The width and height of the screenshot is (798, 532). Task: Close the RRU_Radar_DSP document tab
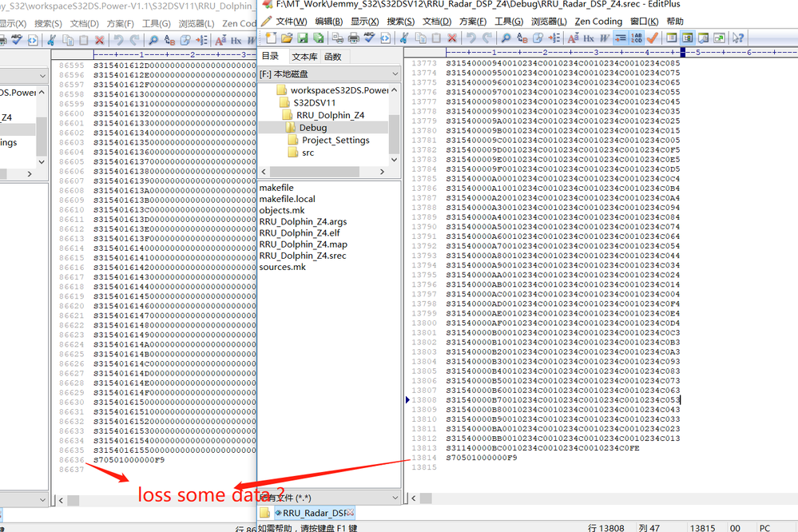pos(350,512)
